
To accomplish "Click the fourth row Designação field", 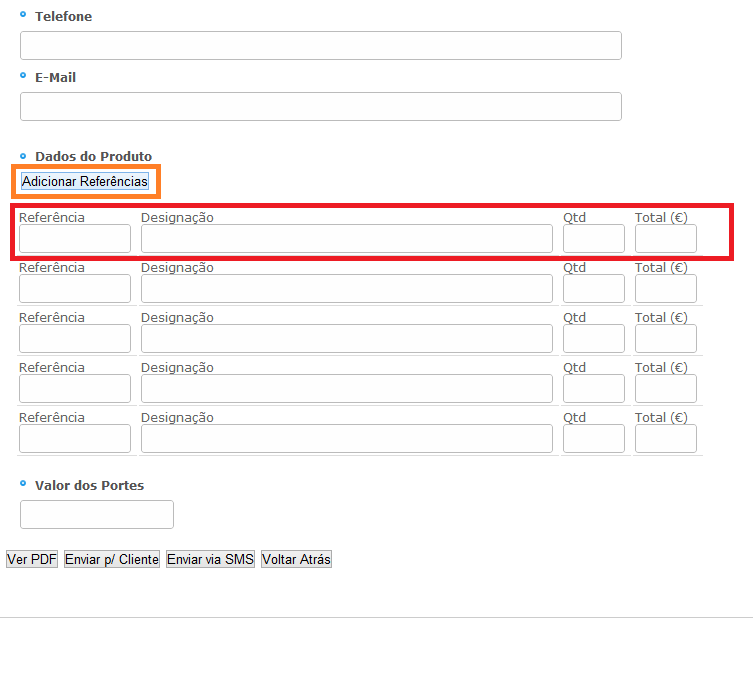I will [346, 389].
